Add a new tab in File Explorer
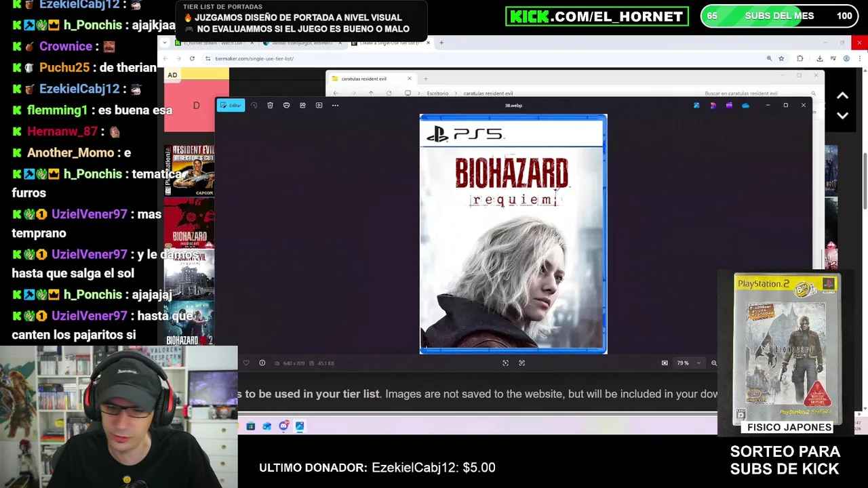This screenshot has width=868, height=488. coord(425,79)
